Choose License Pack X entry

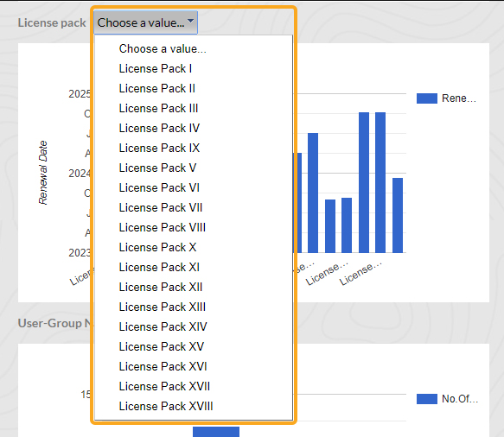click(194, 248)
